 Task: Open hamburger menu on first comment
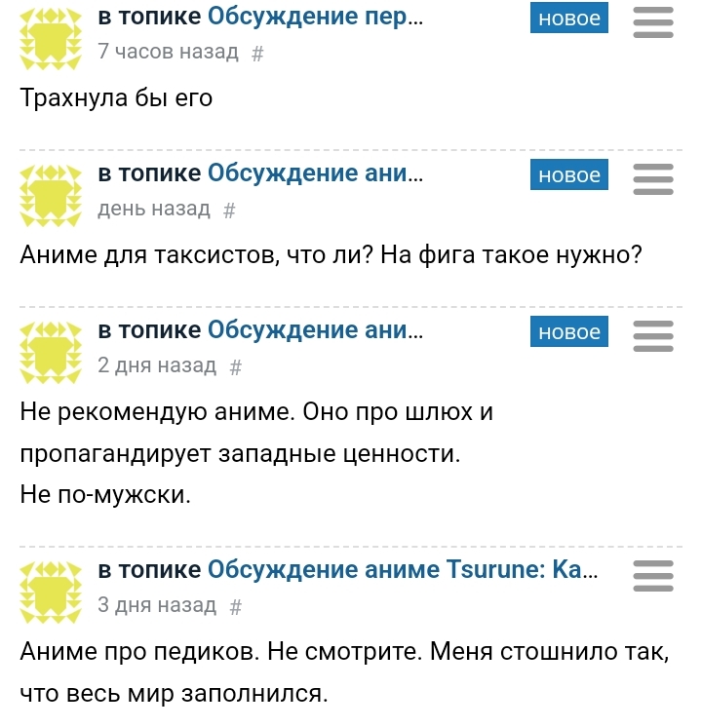coord(653,21)
